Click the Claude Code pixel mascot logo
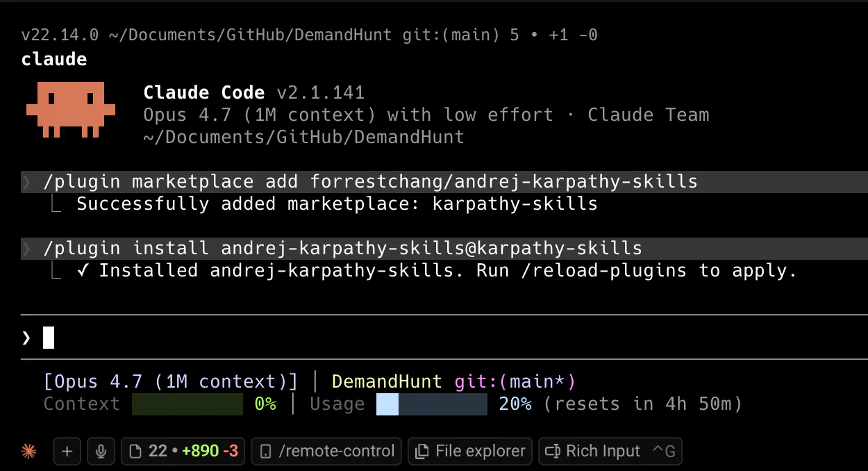Viewport: 868px width, 471px height. point(71,109)
